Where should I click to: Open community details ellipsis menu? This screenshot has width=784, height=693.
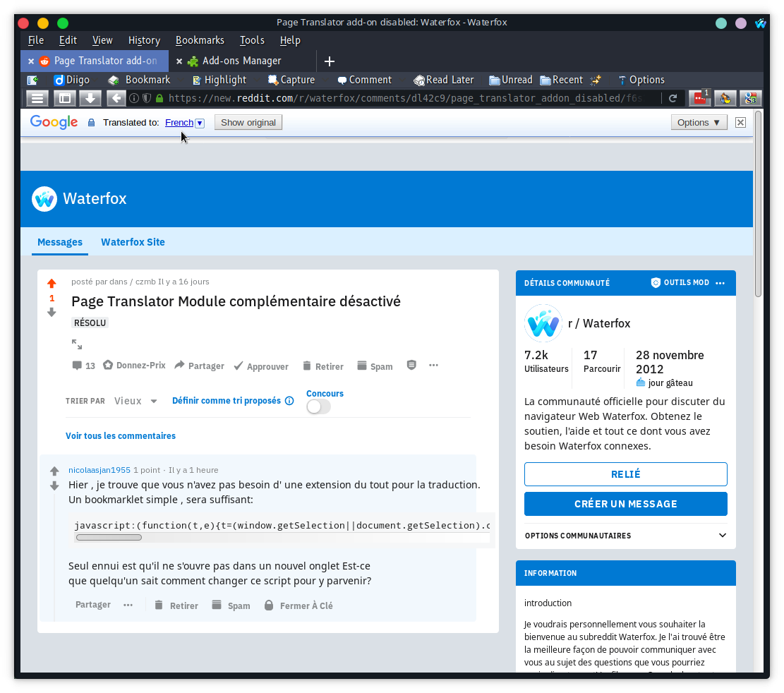point(720,283)
